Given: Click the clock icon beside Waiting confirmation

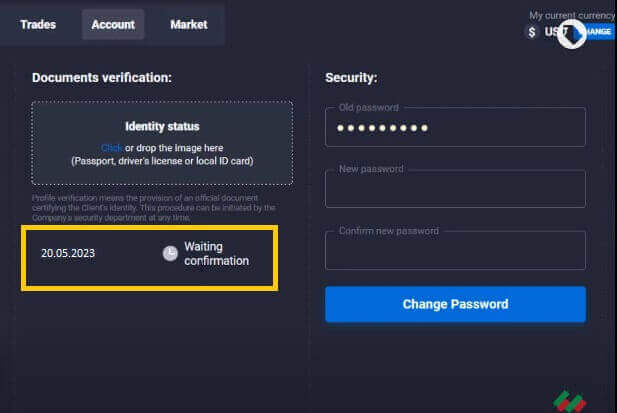Looking at the screenshot, I should (x=170, y=253).
